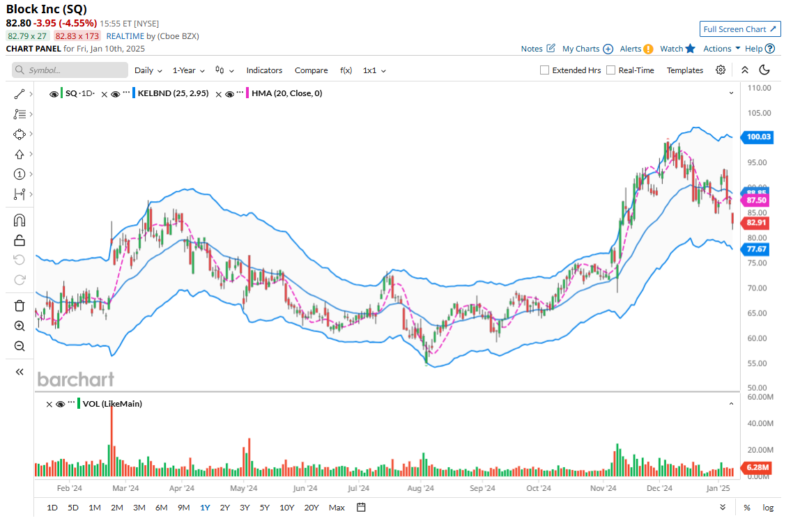The width and height of the screenshot is (800, 532).
Task: Click the magnet snap tool icon
Action: 20,220
